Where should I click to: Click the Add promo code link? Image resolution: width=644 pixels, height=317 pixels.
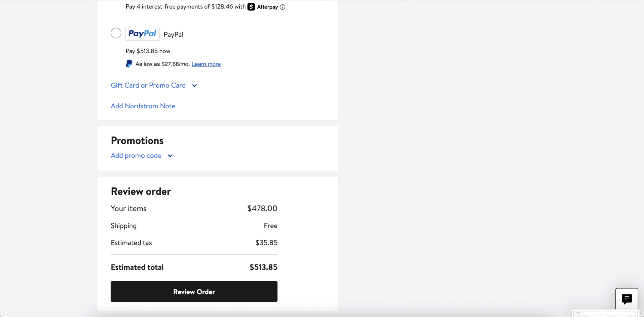[x=136, y=156]
